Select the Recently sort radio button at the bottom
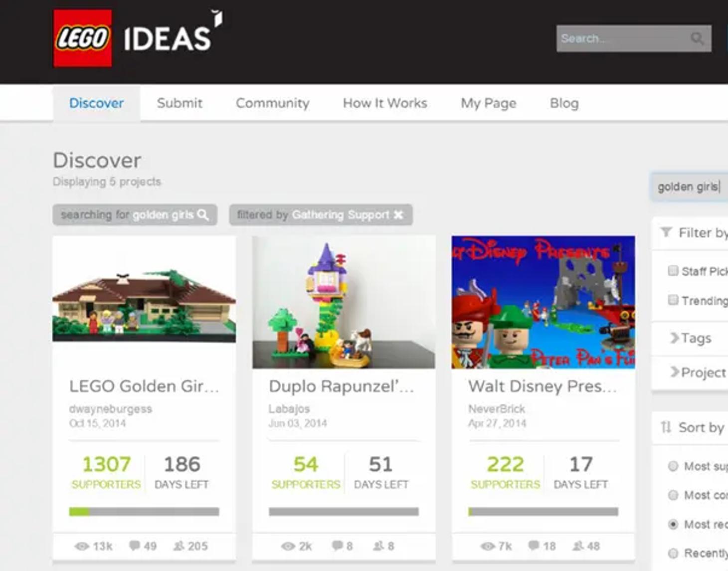The height and width of the screenshot is (571, 728). click(673, 553)
